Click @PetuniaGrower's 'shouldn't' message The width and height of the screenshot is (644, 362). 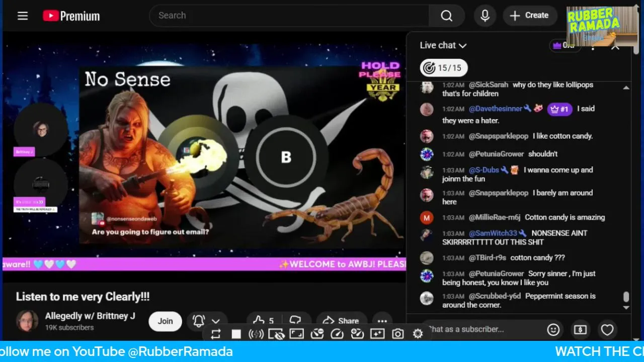click(x=543, y=154)
